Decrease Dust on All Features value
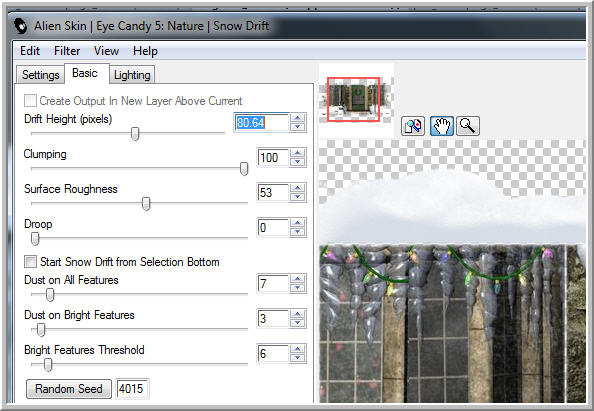 pos(298,288)
